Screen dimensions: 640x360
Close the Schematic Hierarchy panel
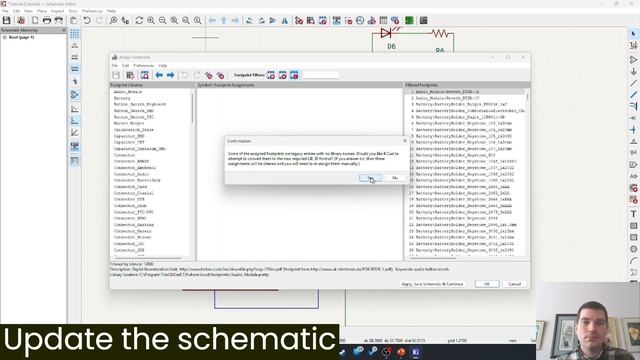63,30
